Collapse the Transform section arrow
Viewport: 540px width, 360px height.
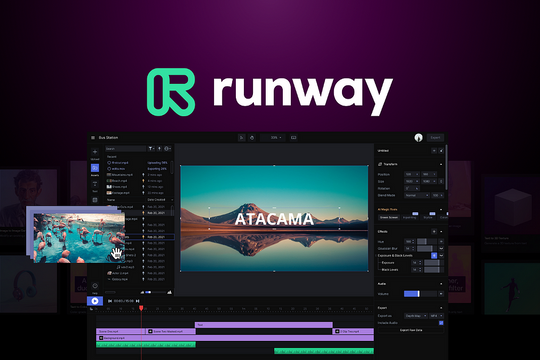[x=441, y=164]
